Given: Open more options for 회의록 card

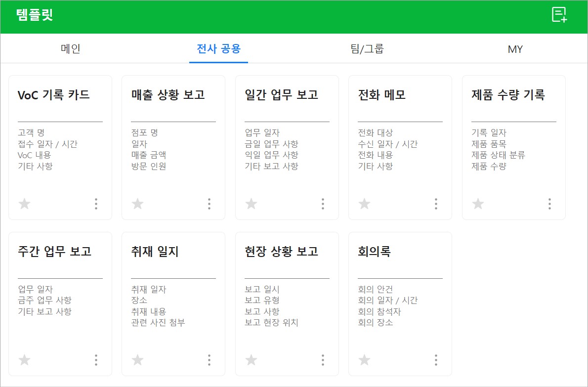Looking at the screenshot, I should 436,360.
